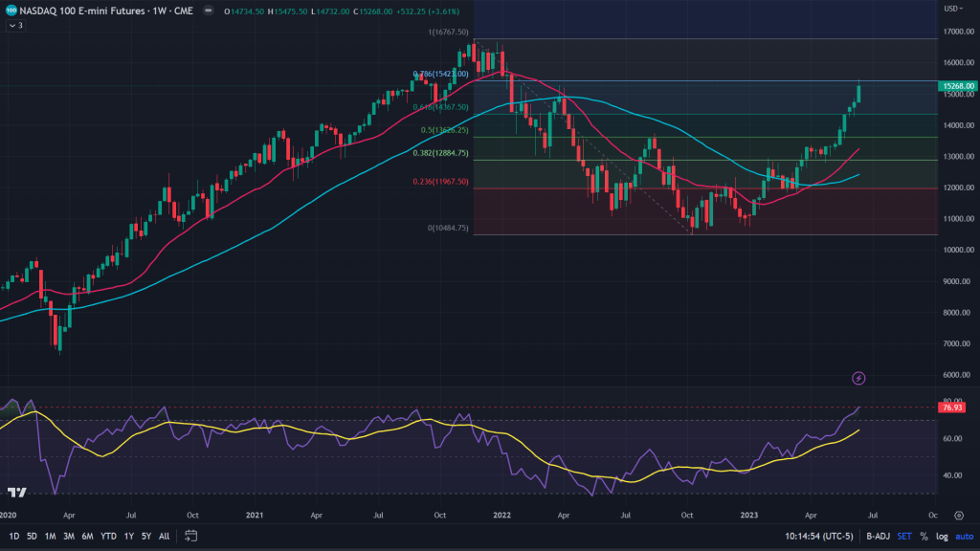
Task: Click the SET session button
Action: click(903, 536)
